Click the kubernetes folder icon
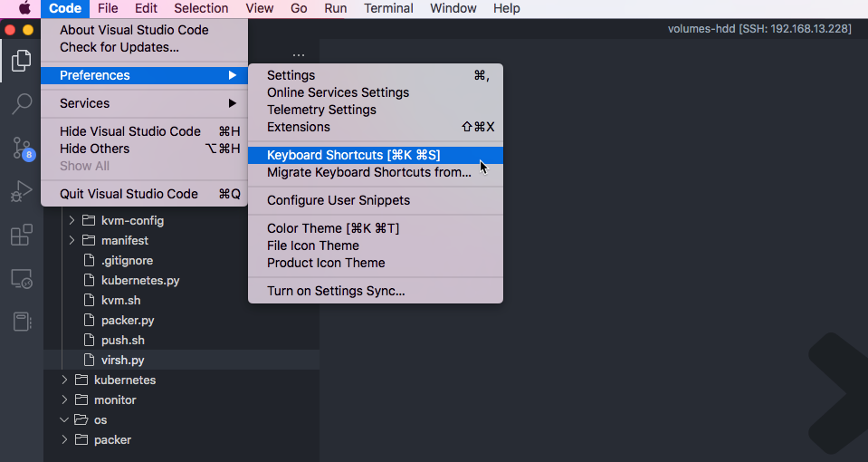868x462 pixels. coord(81,380)
